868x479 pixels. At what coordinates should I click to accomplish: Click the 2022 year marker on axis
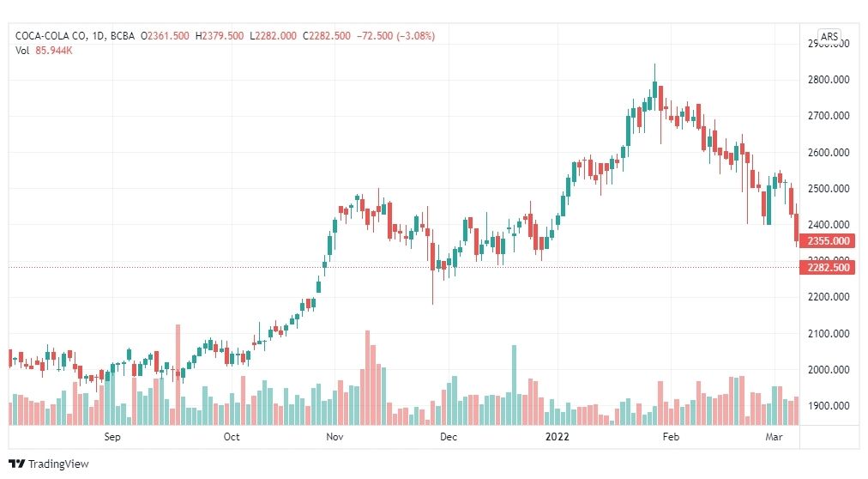tap(557, 437)
